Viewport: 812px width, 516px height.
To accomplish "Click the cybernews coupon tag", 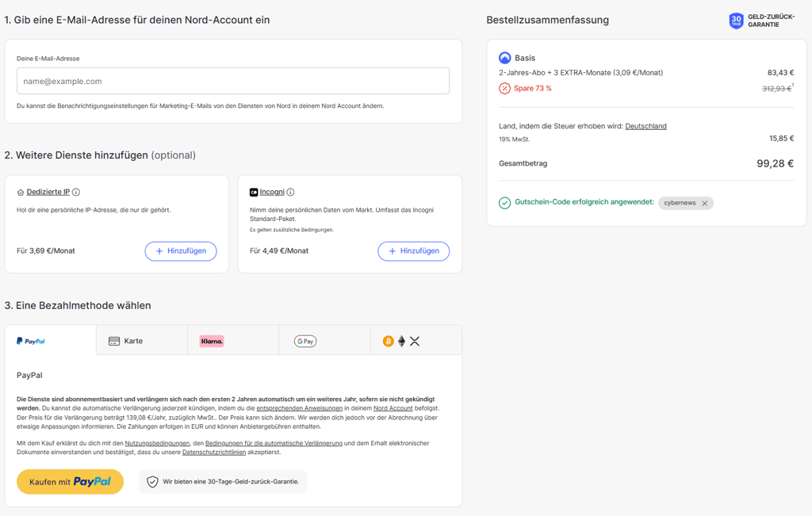I will pyautogui.click(x=686, y=203).
